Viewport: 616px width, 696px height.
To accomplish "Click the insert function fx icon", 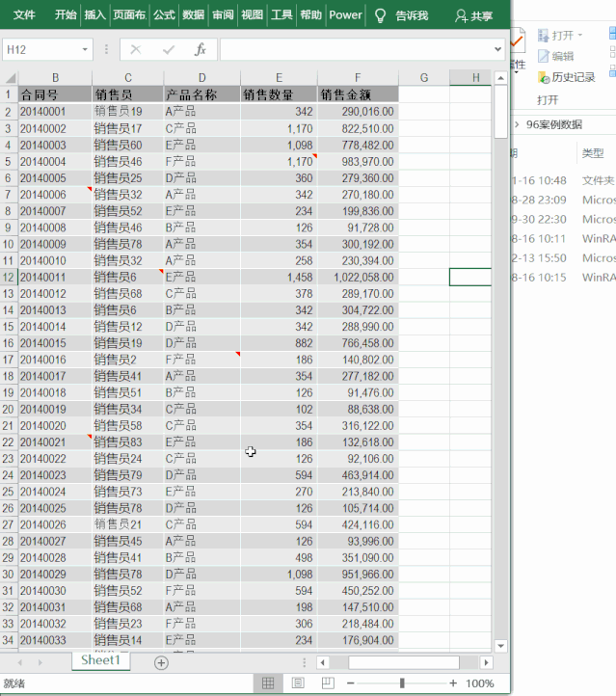I will click(x=201, y=49).
